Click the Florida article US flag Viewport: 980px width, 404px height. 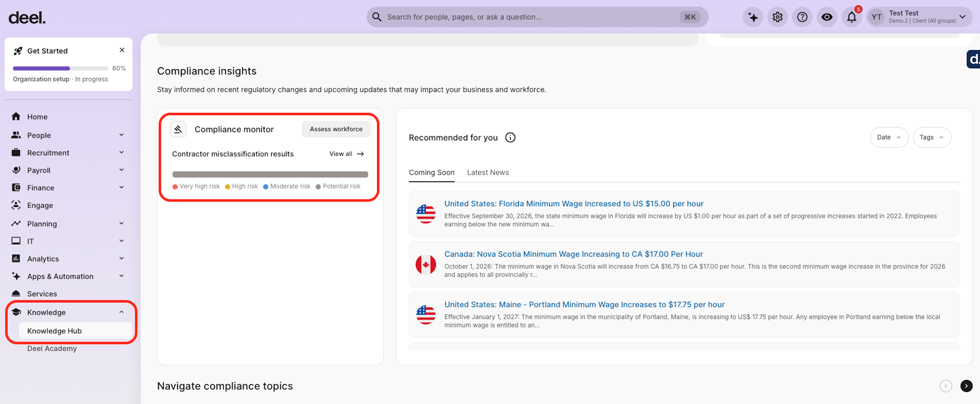pyautogui.click(x=426, y=214)
